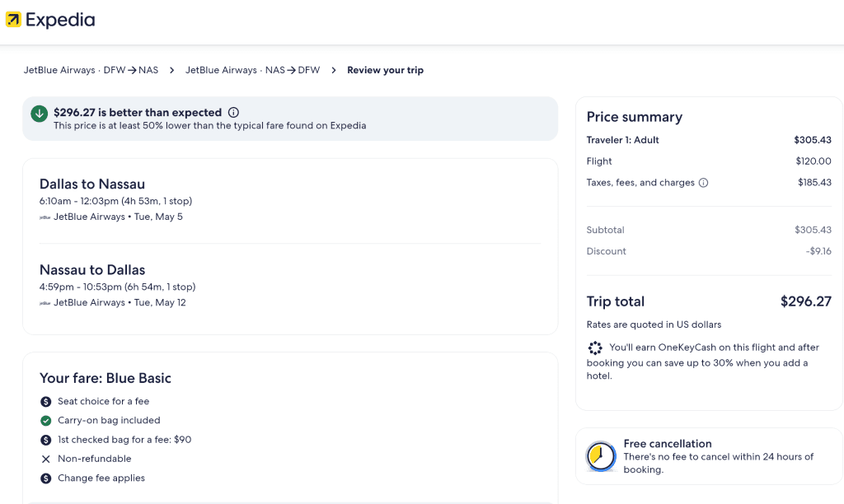Click JetBlue logo under Nassau to Dallas
844x504 pixels.
45,303
